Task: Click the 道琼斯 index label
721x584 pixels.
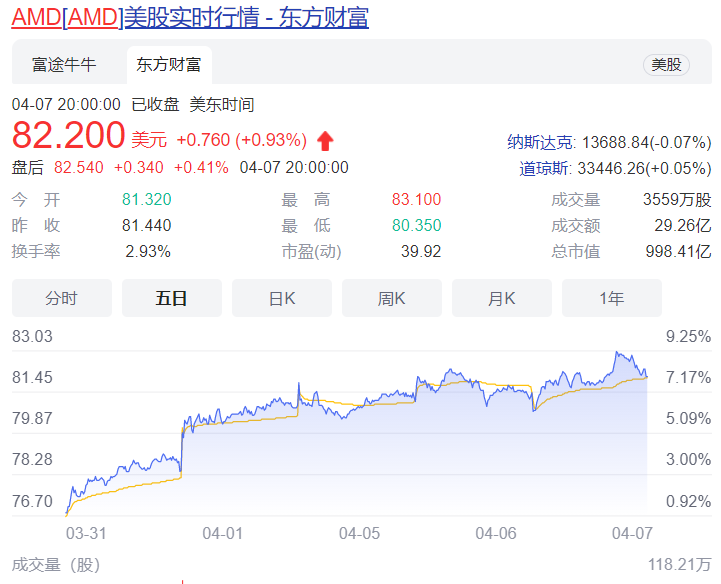Action: (x=544, y=168)
